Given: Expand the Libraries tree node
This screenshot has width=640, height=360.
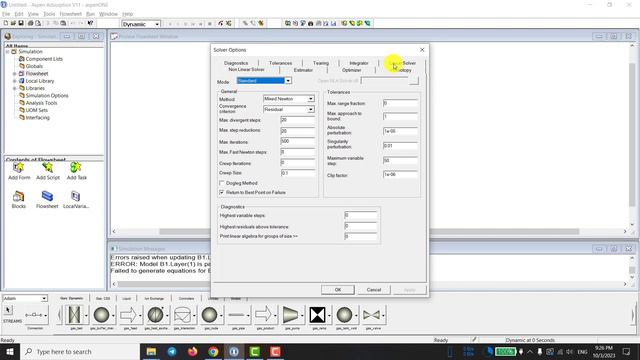Looking at the screenshot, I should pyautogui.click(x=15, y=88).
